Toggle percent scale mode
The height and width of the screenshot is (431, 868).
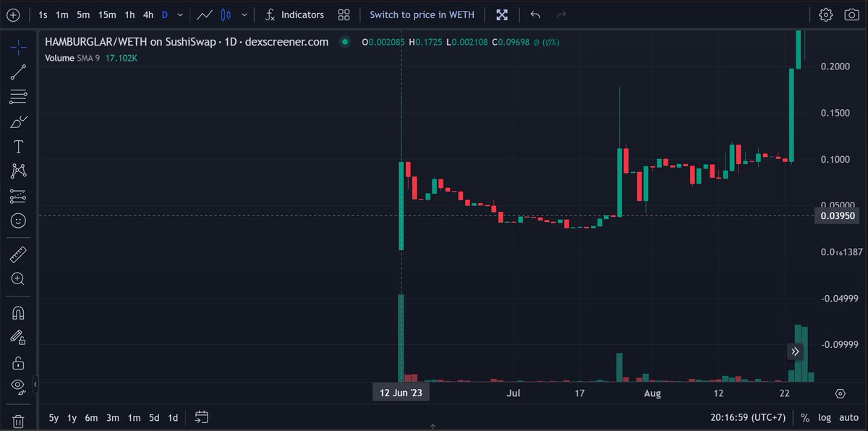click(x=804, y=417)
